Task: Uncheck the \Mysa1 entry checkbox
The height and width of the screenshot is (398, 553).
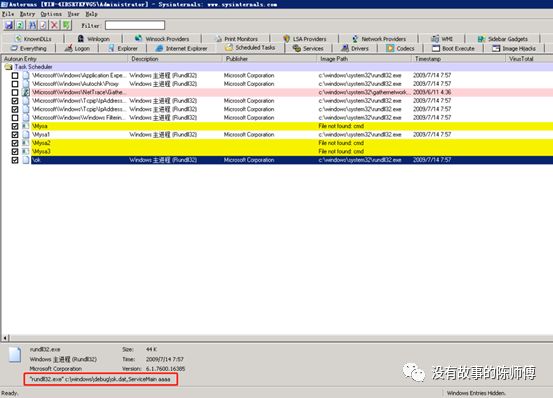Action: coord(15,134)
